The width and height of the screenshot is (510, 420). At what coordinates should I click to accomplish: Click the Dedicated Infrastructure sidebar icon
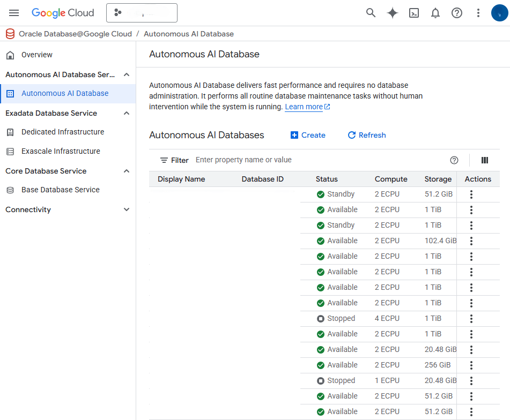coord(11,132)
